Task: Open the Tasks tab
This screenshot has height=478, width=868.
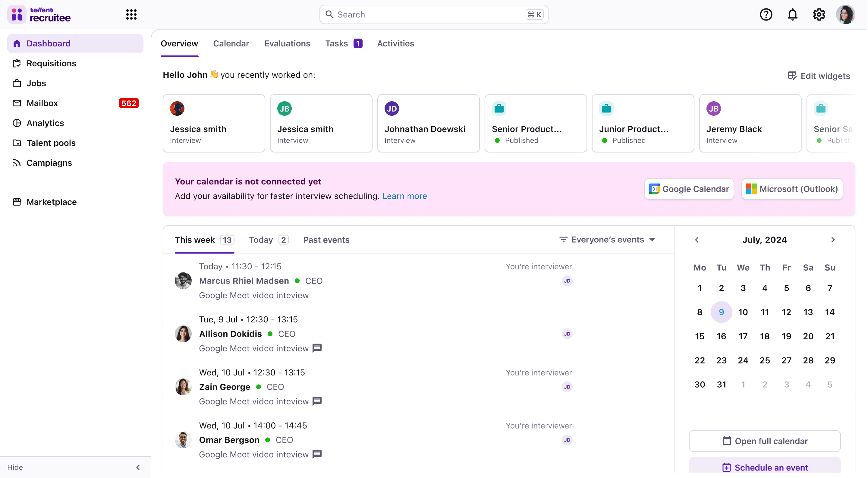Action: pyautogui.click(x=344, y=43)
